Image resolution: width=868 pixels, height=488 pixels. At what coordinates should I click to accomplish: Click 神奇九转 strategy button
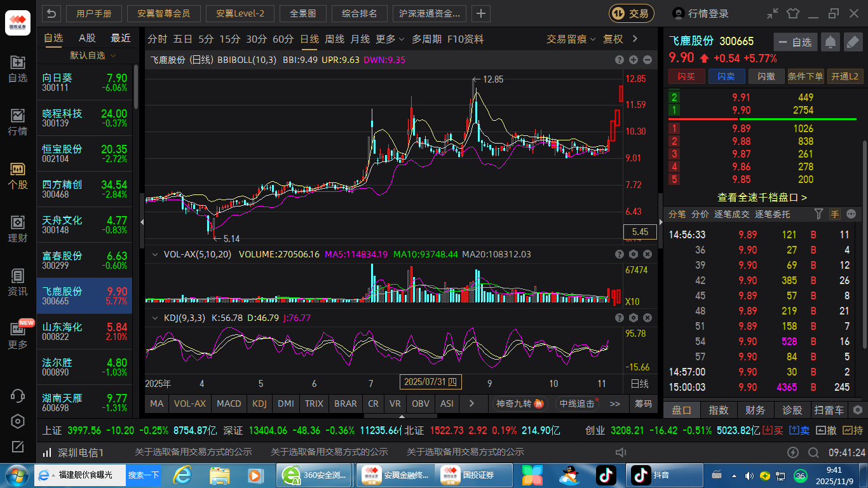tap(520, 403)
